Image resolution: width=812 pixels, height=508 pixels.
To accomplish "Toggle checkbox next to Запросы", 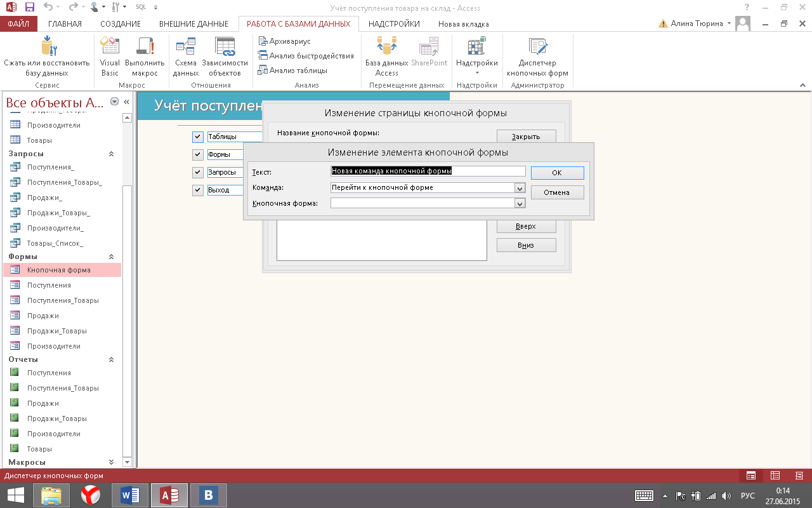I will tap(198, 172).
